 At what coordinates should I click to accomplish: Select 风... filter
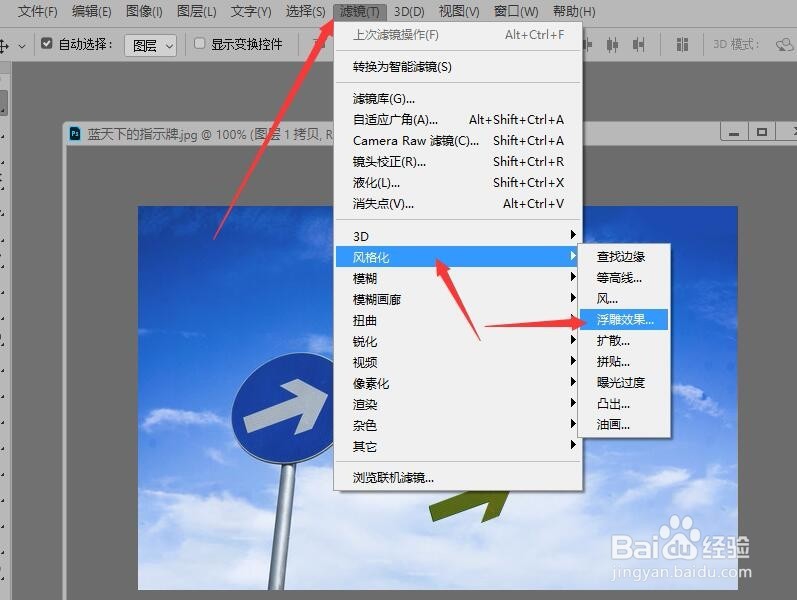click(624, 298)
